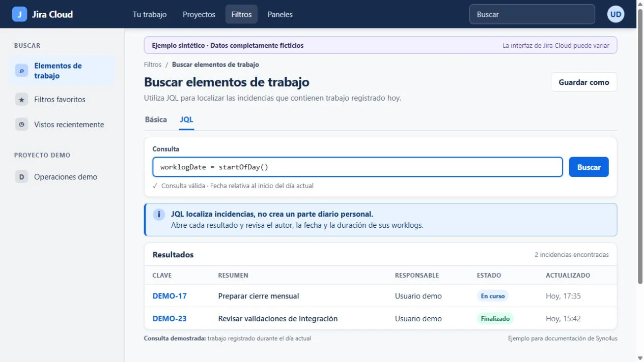
Task: Click the ACTUALIZADO column header
Action: coord(568,275)
